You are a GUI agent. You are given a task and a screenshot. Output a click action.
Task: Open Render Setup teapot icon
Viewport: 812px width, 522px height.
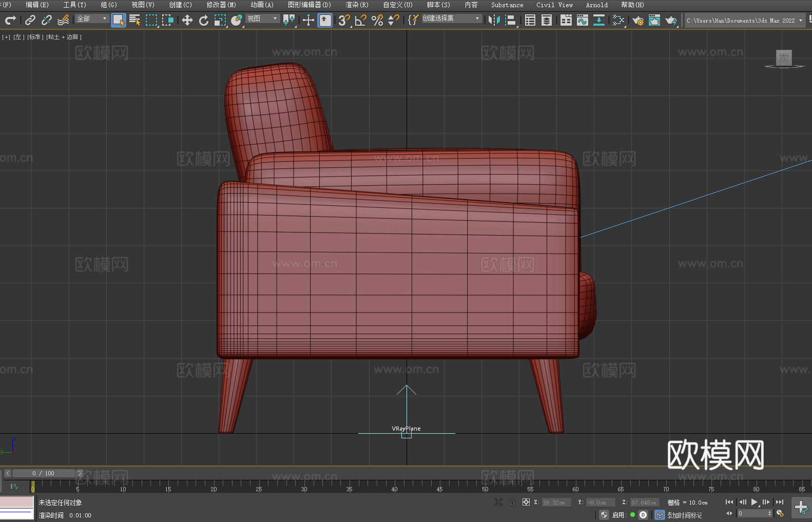click(x=637, y=20)
